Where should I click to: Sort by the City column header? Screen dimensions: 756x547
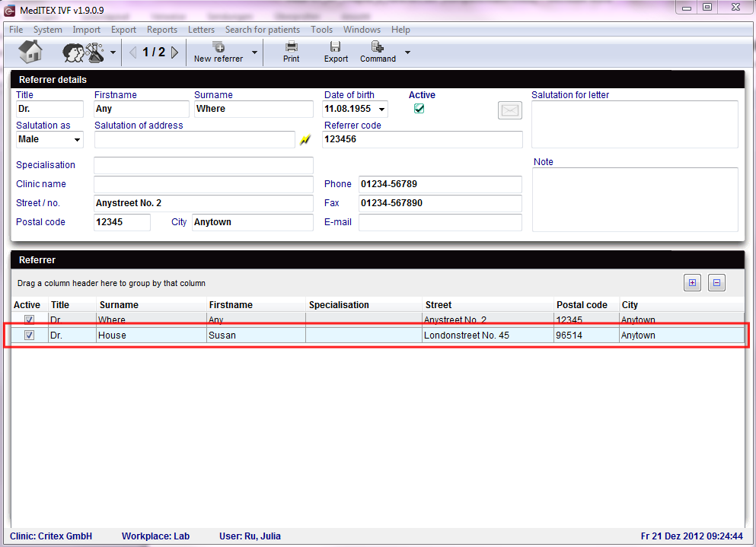pyautogui.click(x=681, y=304)
